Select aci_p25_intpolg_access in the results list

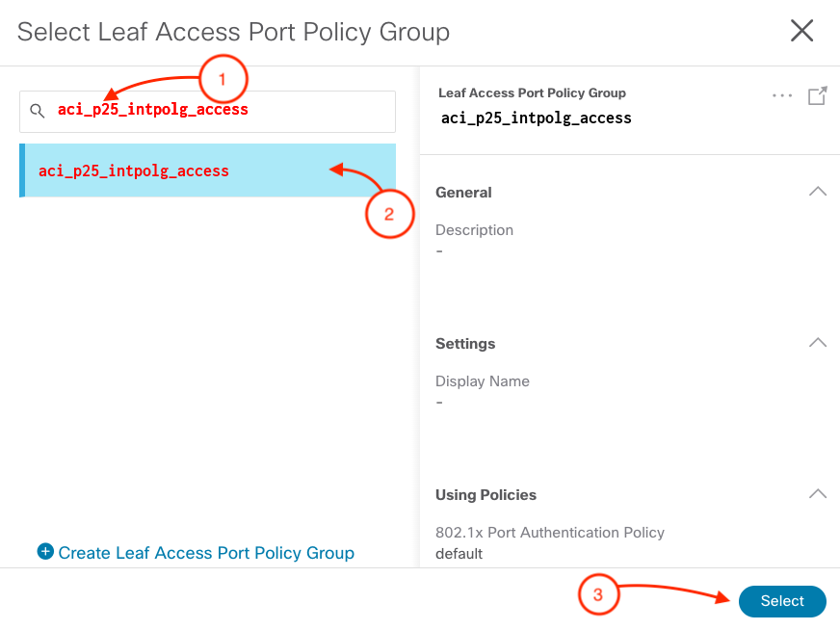(x=134, y=171)
